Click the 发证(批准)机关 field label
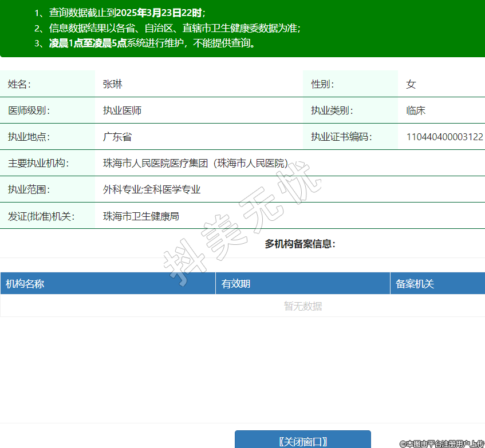Image resolution: width=485 pixels, height=448 pixels. (x=41, y=216)
